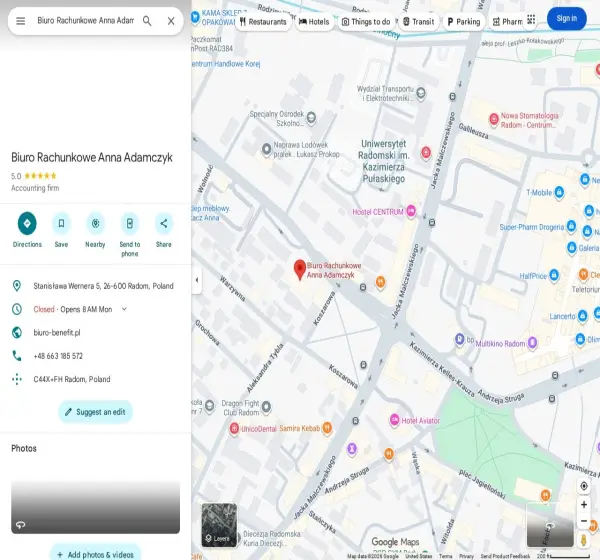Zoom out with minus button

click(584, 521)
